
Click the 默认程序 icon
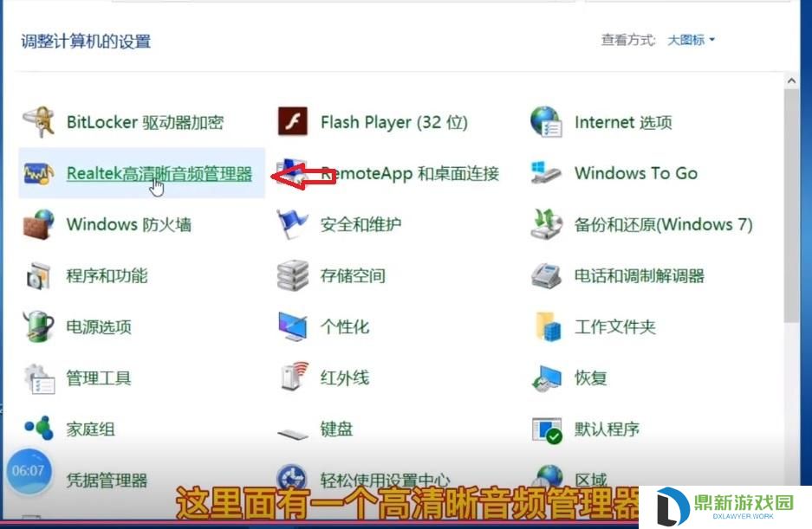pos(547,430)
